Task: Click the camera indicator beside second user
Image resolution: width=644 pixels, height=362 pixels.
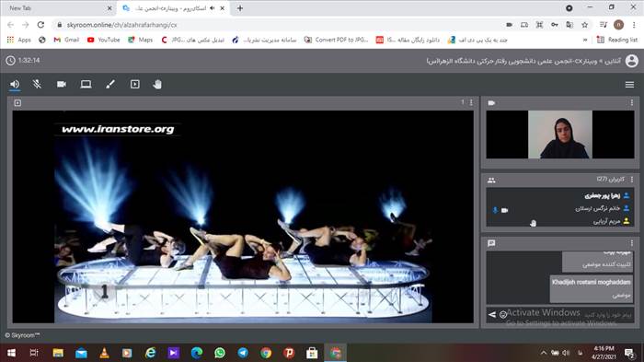Action: coord(505,210)
